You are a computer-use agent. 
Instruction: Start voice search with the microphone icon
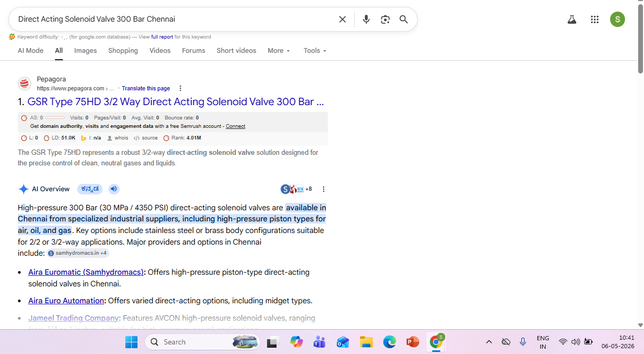click(366, 20)
